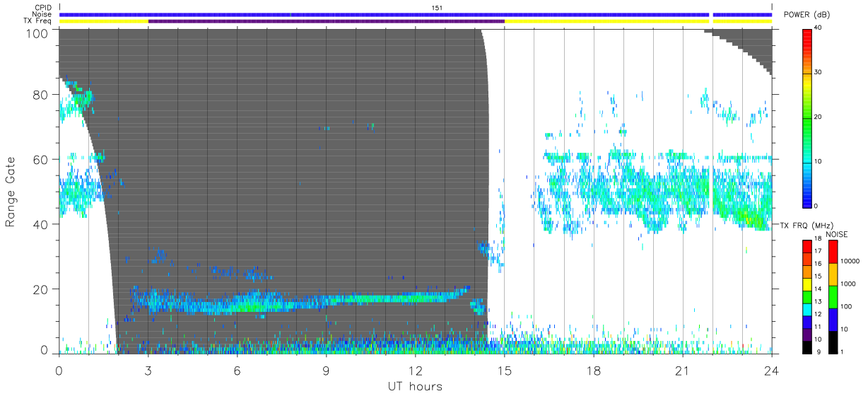
Task: Click tick label "21" on the UT hours axis
Action: tap(683, 370)
